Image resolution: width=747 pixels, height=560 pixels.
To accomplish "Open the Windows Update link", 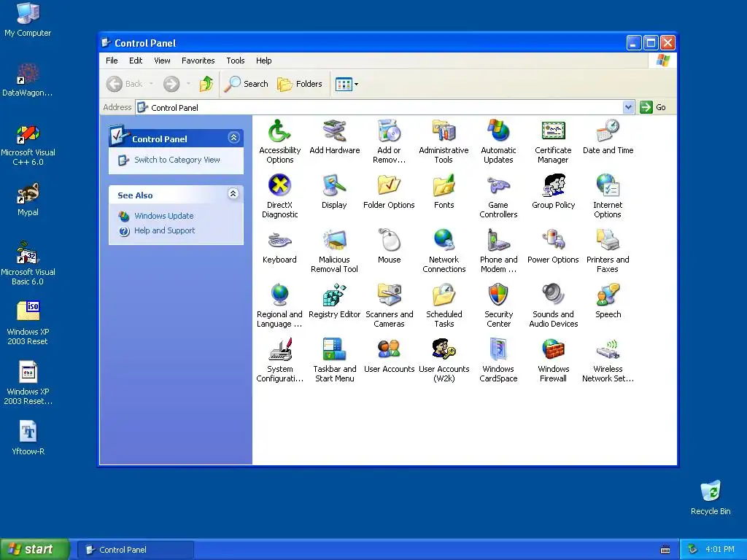I will [x=164, y=216].
